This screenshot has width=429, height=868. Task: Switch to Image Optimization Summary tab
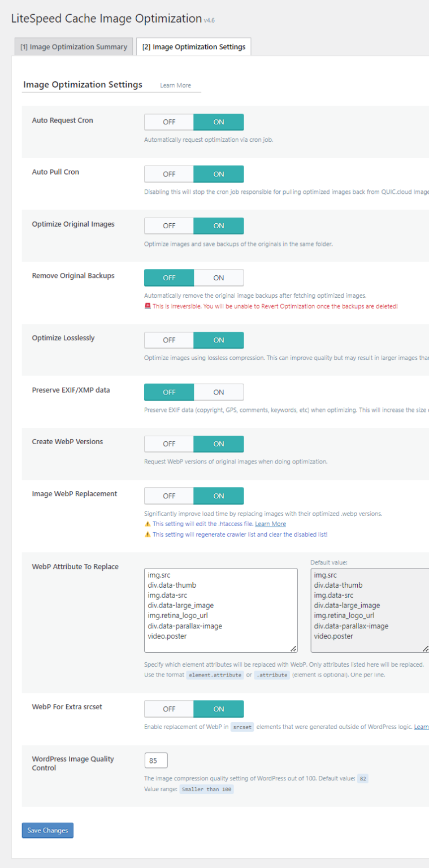(x=73, y=46)
